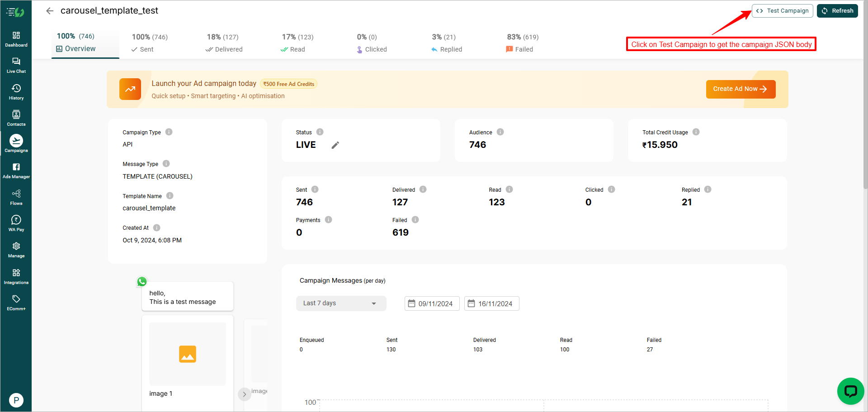Switch to the Failed tab

pos(523,43)
